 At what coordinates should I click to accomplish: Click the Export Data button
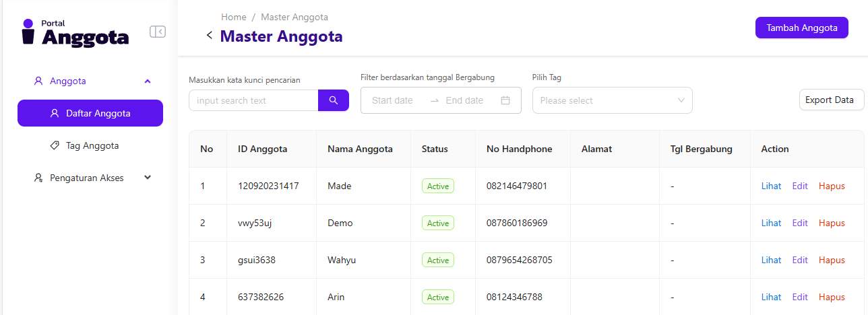[831, 100]
